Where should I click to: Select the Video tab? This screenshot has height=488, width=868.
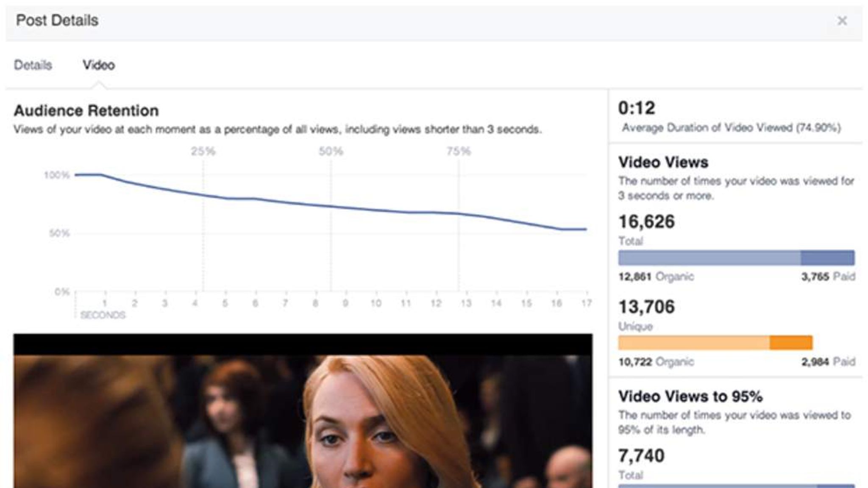[x=98, y=65]
